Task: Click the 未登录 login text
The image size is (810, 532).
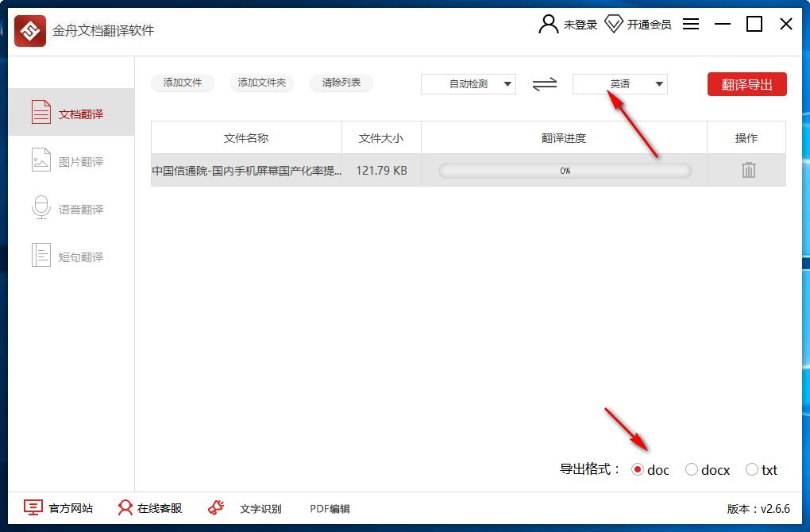Action: click(x=580, y=25)
